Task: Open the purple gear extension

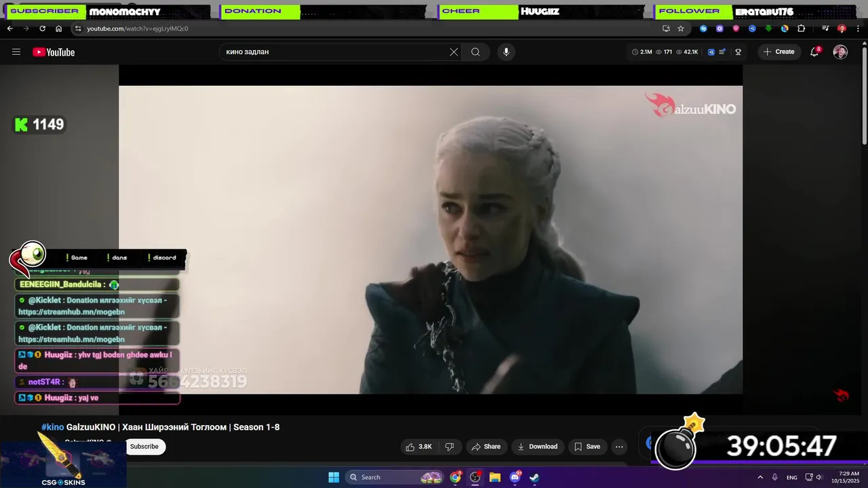Action: (719, 28)
